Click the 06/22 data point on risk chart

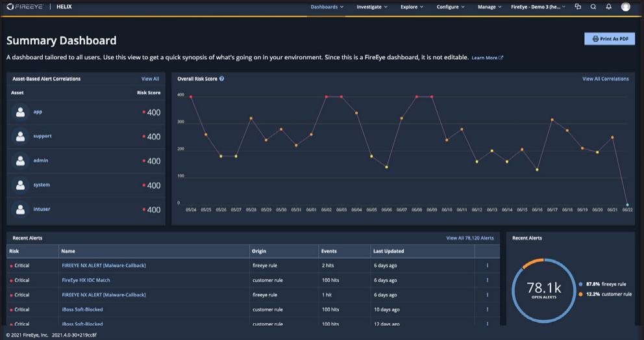point(627,204)
